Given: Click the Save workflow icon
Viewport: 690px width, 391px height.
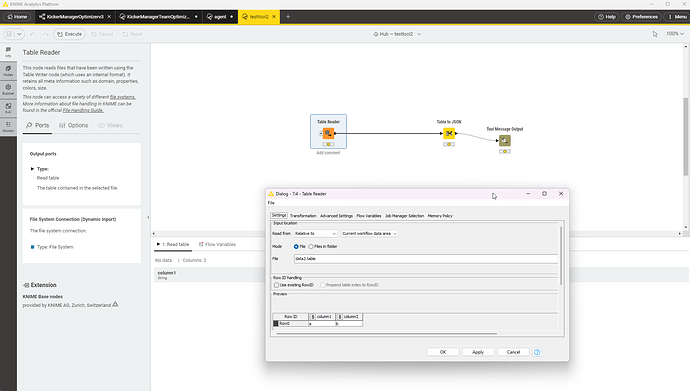Looking at the screenshot, I should 9,34.
